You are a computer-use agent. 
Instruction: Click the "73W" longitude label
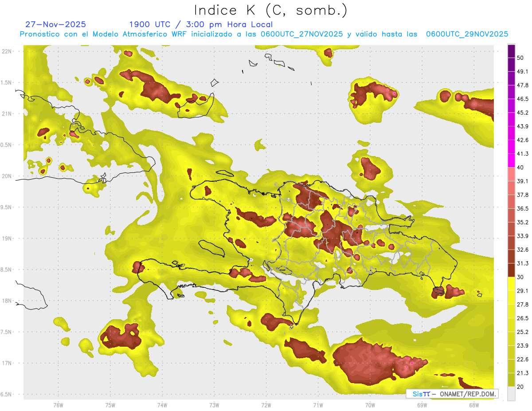tap(214, 405)
